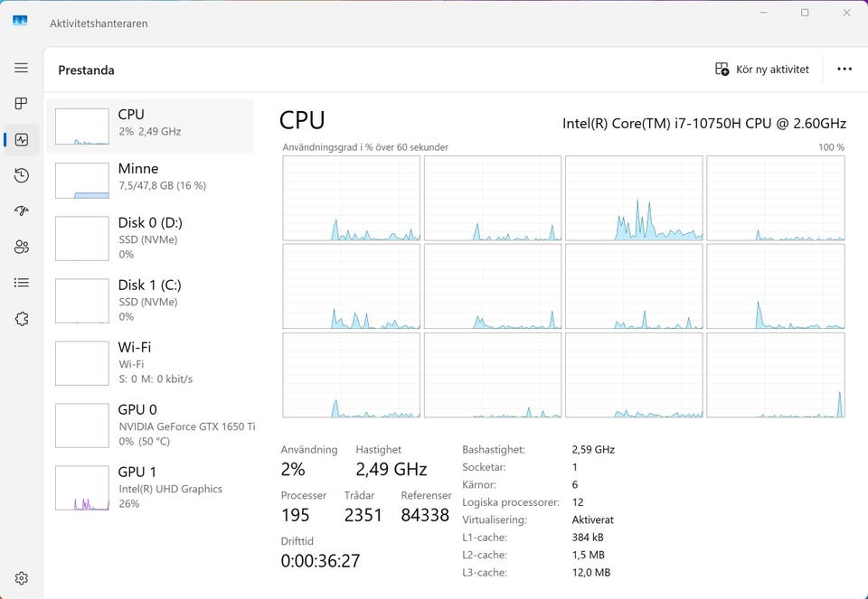Select GPU 0 NVIDIA GeForce GTX 1650 Ti
Image resolution: width=868 pixels, height=599 pixels.
coord(150,425)
